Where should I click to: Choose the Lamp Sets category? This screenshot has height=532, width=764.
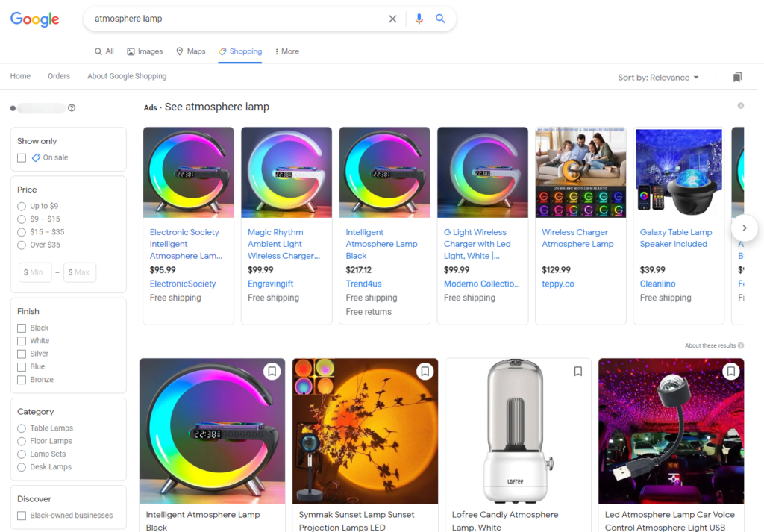pyautogui.click(x=22, y=454)
